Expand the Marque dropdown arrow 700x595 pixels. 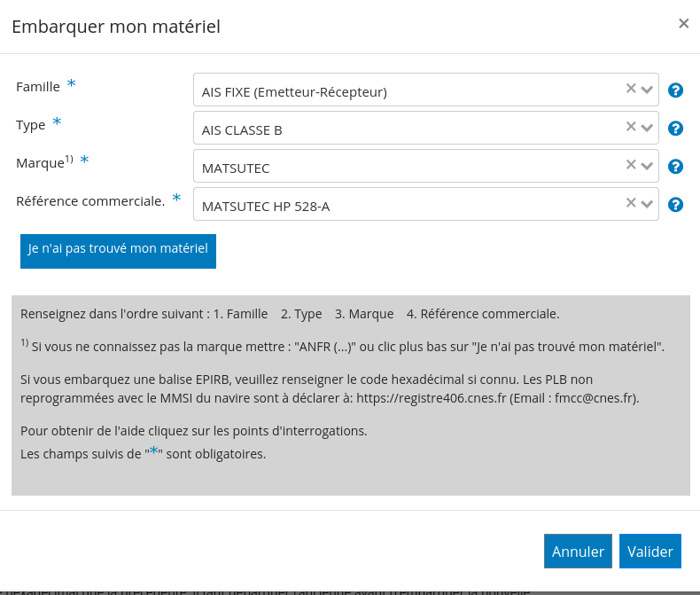647,166
